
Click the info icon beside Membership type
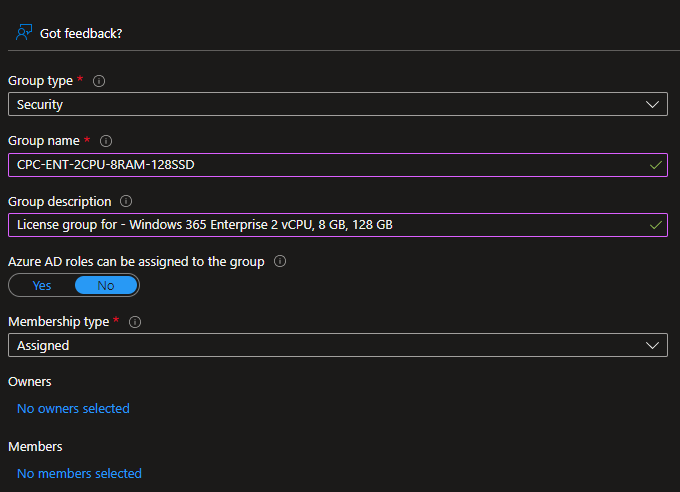(135, 322)
